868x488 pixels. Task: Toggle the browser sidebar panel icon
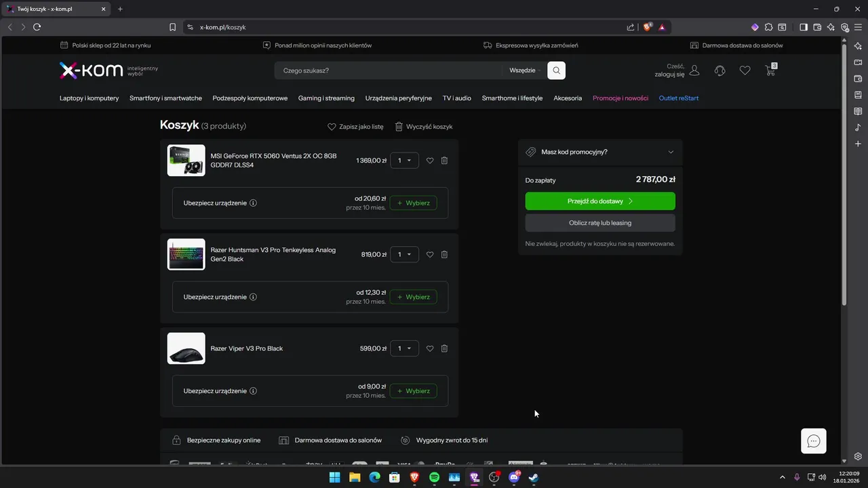coord(804,27)
